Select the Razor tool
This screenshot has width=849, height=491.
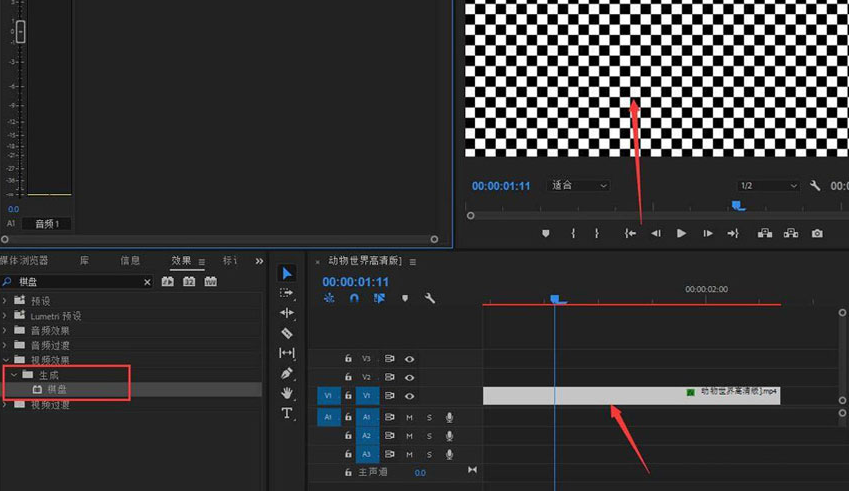[x=287, y=333]
